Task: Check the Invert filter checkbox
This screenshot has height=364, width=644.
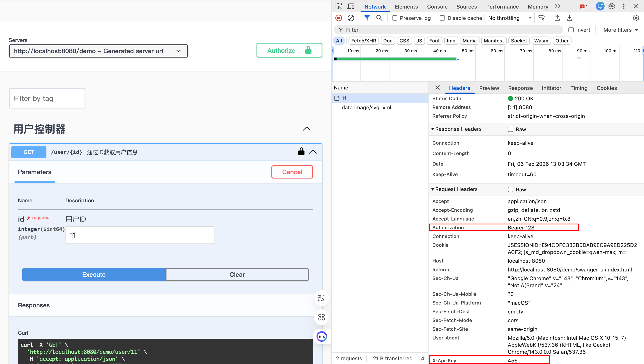Action: coord(571,30)
